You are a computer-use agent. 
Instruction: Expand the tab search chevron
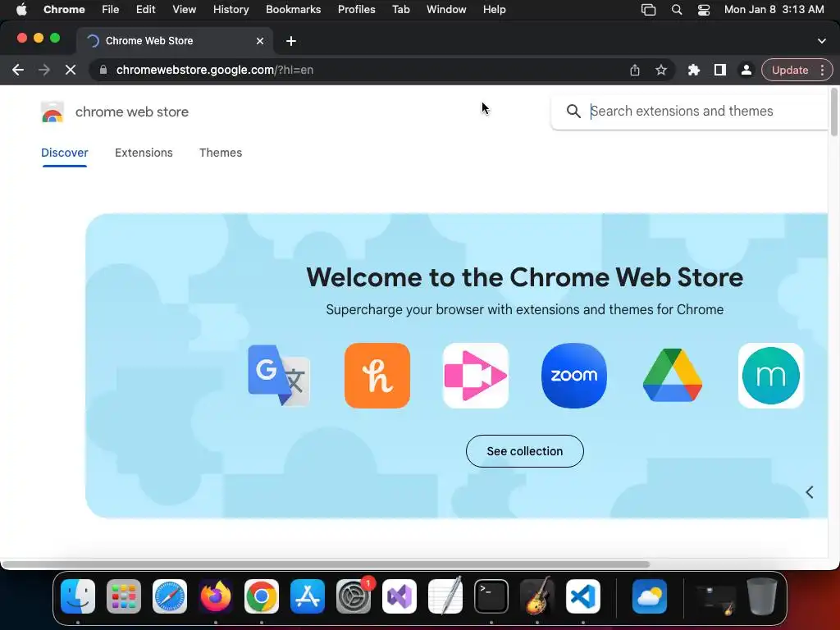(x=822, y=41)
